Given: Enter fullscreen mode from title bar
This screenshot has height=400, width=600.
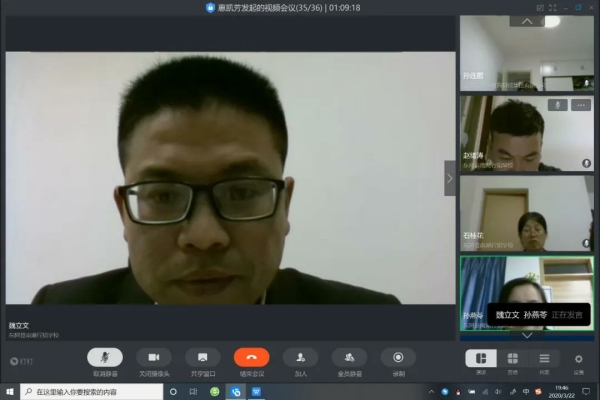Looking at the screenshot, I should [x=553, y=8].
